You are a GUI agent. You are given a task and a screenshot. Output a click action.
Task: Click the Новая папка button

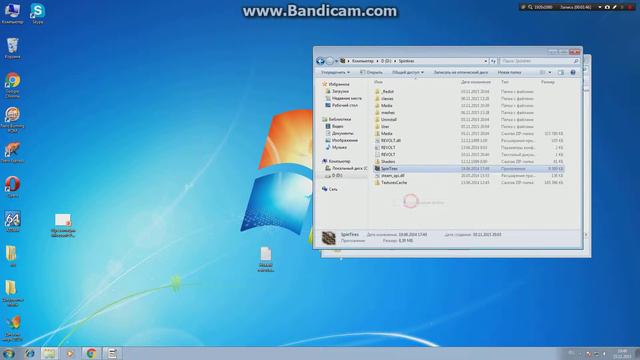(509, 72)
